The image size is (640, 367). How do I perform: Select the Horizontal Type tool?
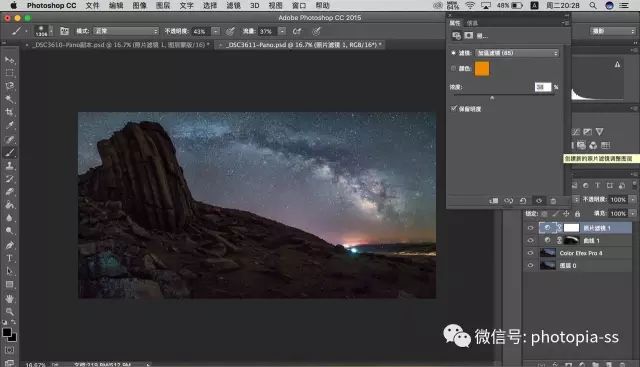tap(9, 258)
